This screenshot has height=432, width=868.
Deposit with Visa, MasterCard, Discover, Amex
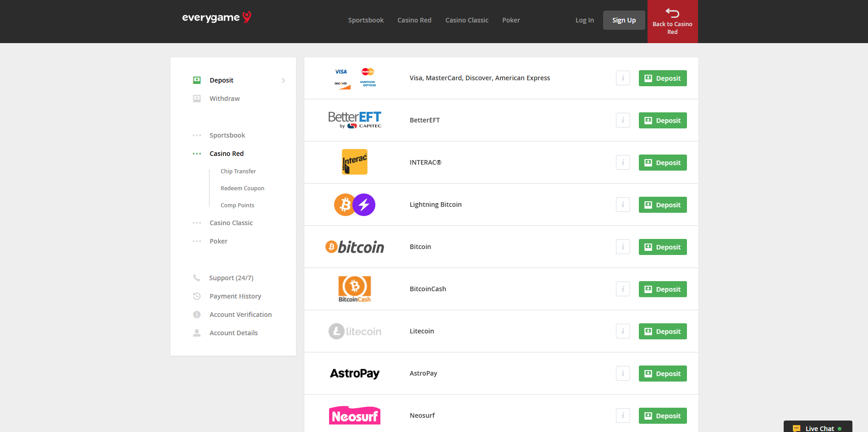coord(663,78)
